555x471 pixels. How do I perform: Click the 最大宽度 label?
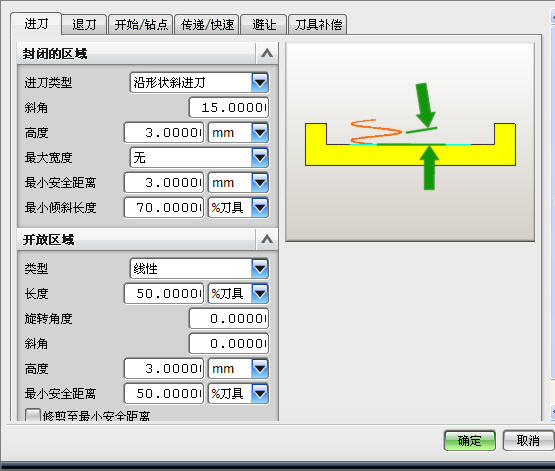[x=48, y=158]
